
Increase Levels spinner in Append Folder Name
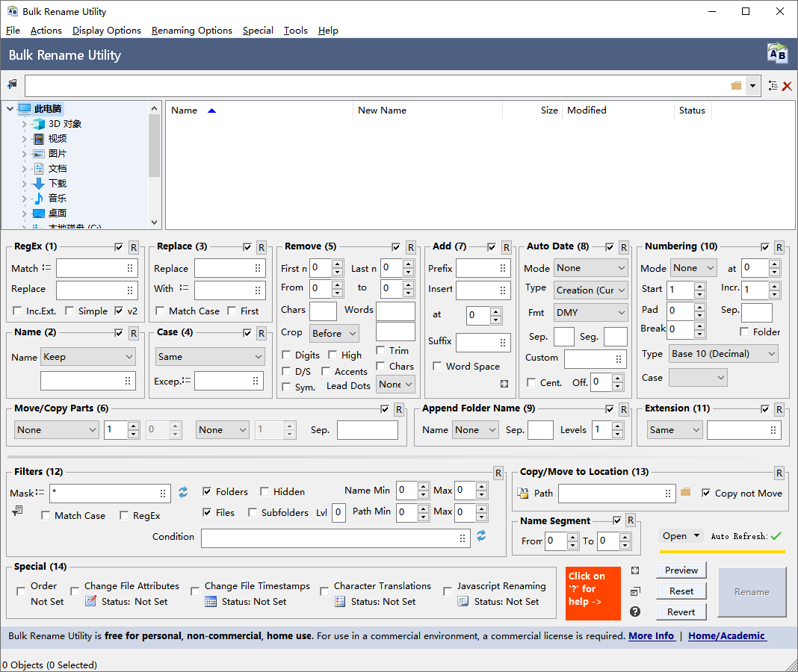point(617,426)
